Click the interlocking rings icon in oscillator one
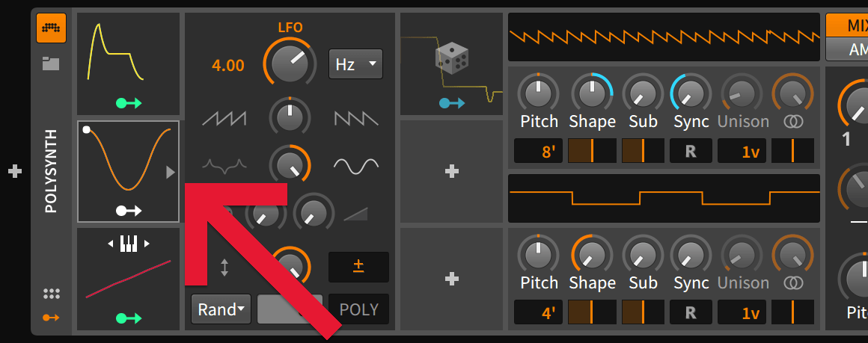 [x=793, y=121]
